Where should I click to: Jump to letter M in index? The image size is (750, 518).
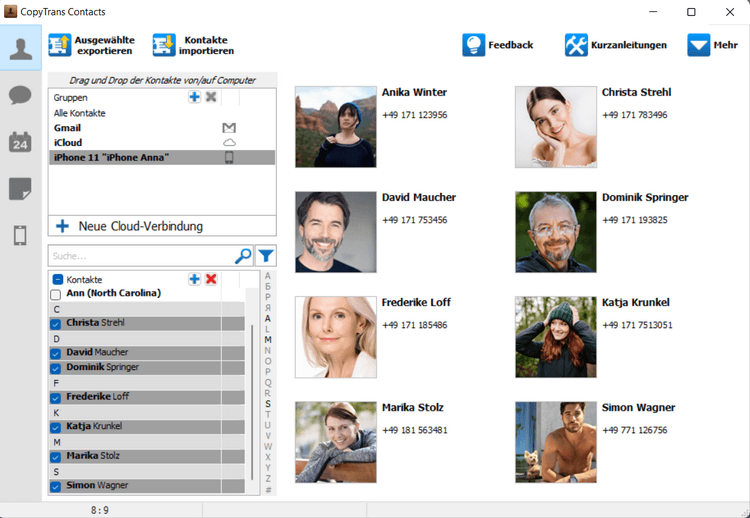268,340
